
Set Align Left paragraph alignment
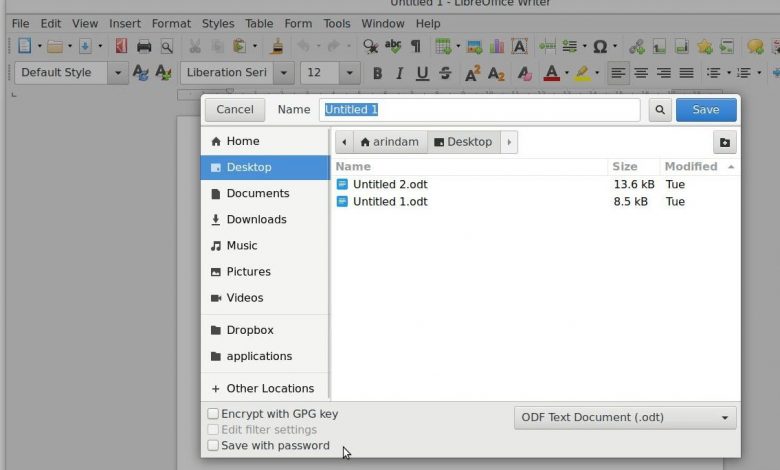pos(618,73)
